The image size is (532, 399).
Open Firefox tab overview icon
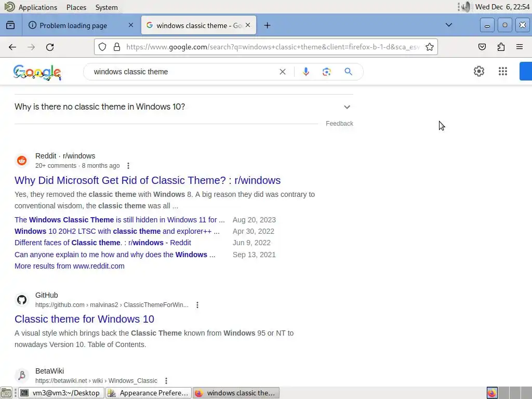(x=10, y=25)
